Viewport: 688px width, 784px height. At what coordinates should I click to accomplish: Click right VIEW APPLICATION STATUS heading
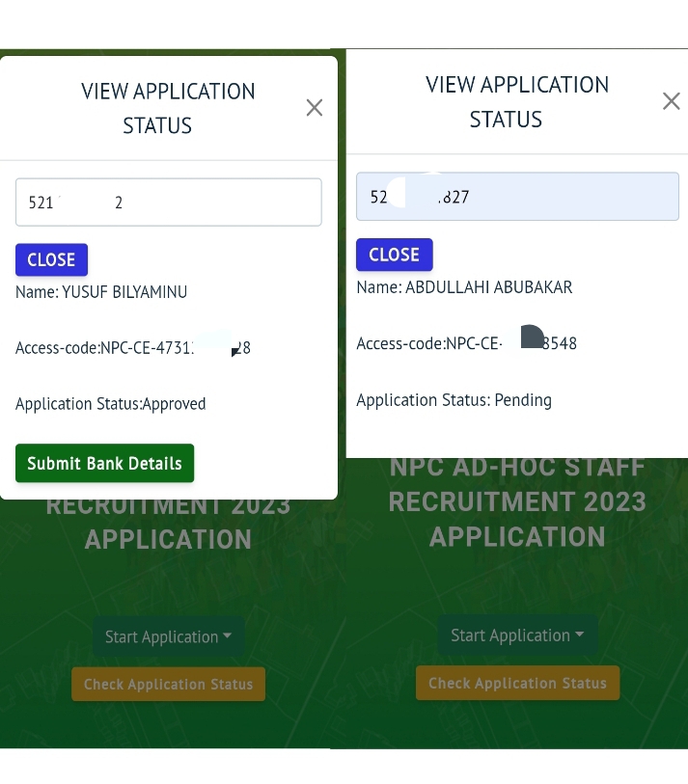(517, 102)
